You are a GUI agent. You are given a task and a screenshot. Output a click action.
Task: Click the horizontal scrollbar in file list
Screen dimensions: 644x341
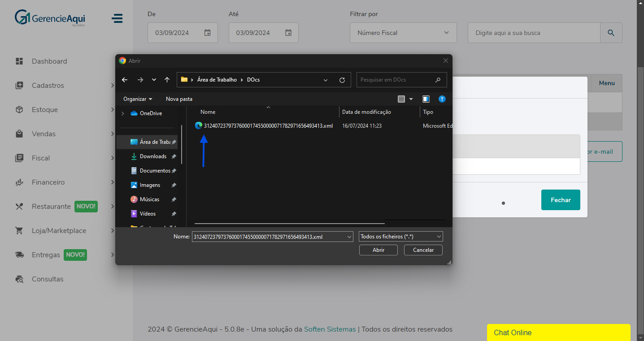[290, 223]
